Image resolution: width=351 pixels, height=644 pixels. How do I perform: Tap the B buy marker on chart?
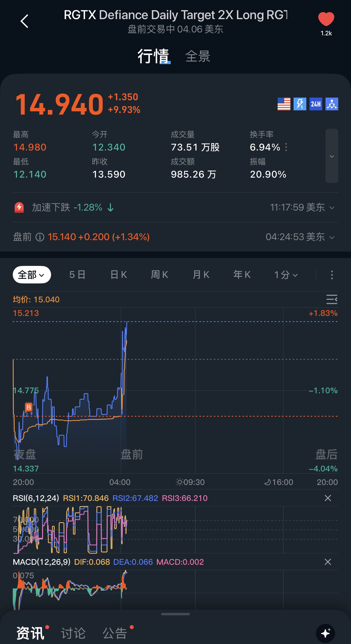point(28,407)
